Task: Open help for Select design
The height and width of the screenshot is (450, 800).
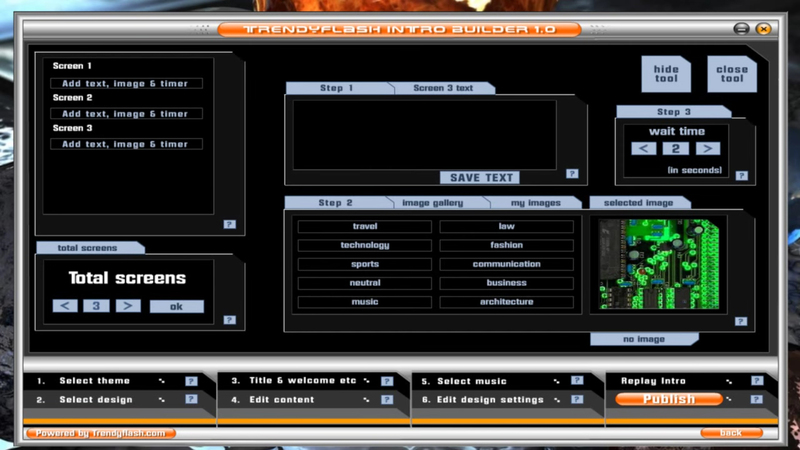Action: click(191, 399)
